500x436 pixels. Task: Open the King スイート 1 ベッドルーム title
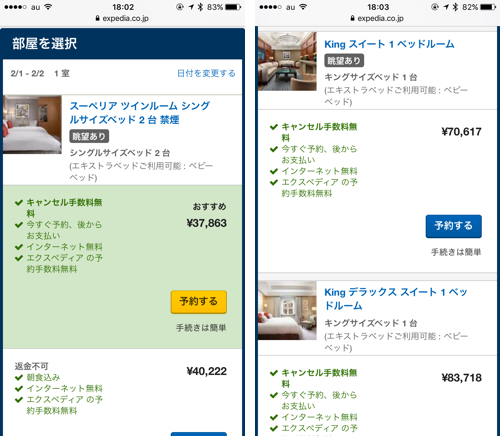(389, 44)
